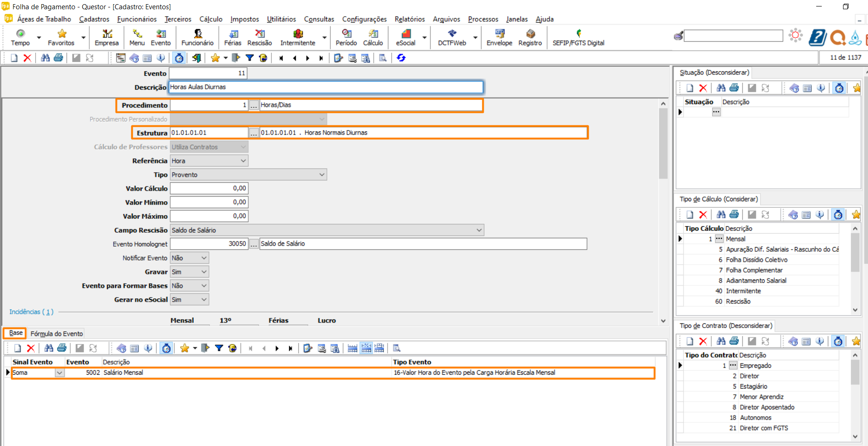Screen dimensions: 868x446
Task: Open the eSocial toolbar icon
Action: (406, 37)
